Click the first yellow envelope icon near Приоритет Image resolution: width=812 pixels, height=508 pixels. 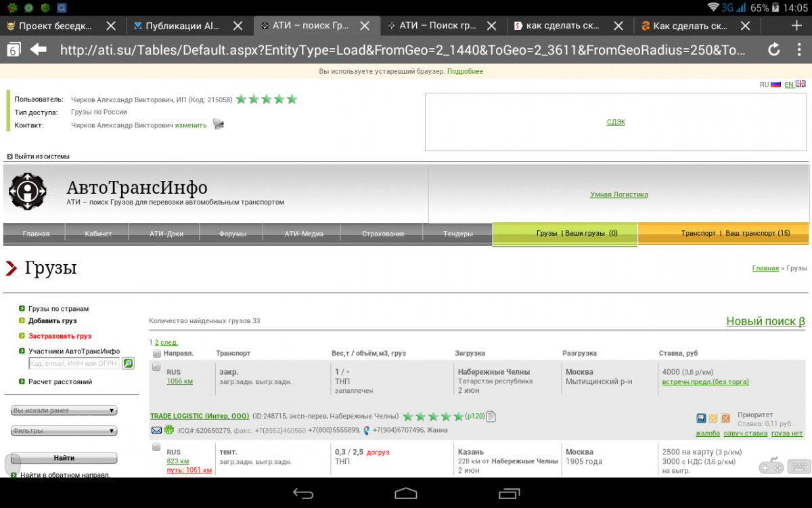pos(713,418)
